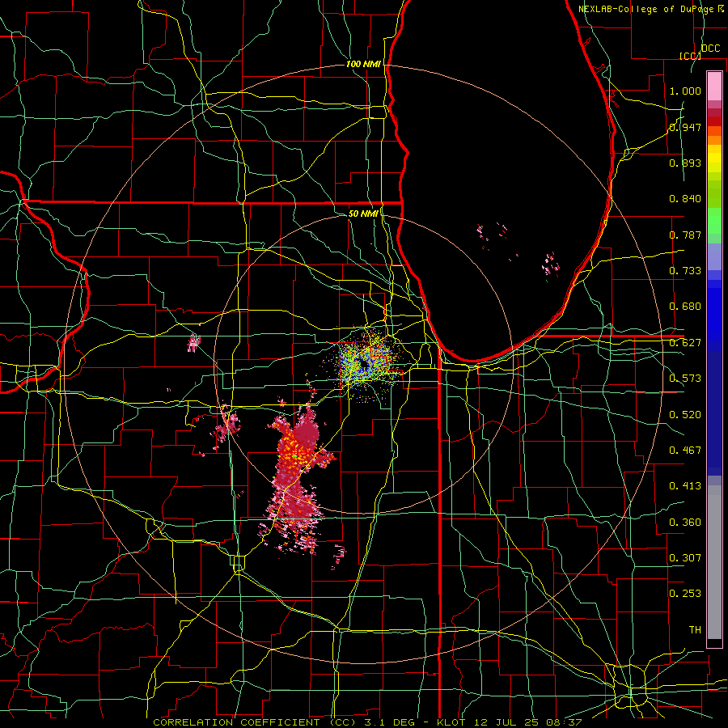Click the 0.627 color scale value
728x728 pixels.
(685, 343)
